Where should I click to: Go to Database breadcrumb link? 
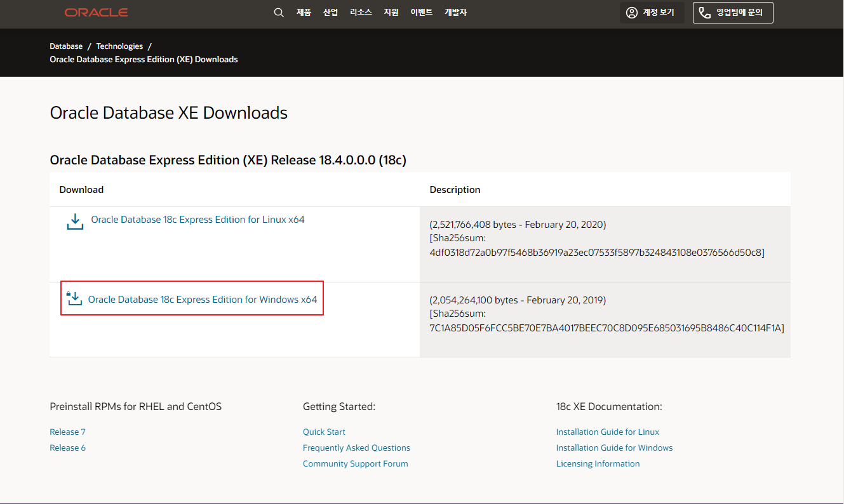66,46
